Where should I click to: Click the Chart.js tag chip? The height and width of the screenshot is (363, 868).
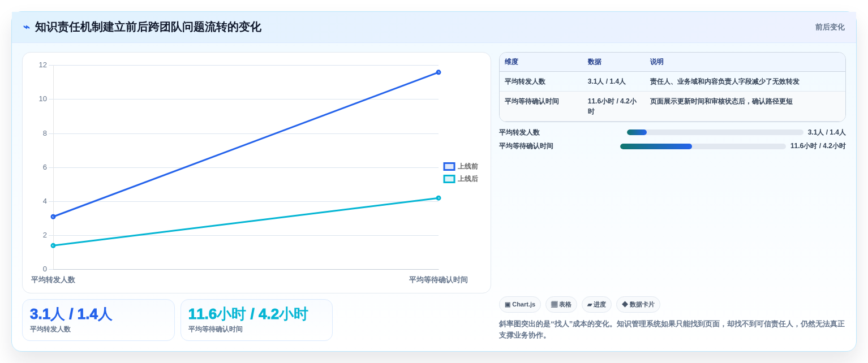coord(520,305)
